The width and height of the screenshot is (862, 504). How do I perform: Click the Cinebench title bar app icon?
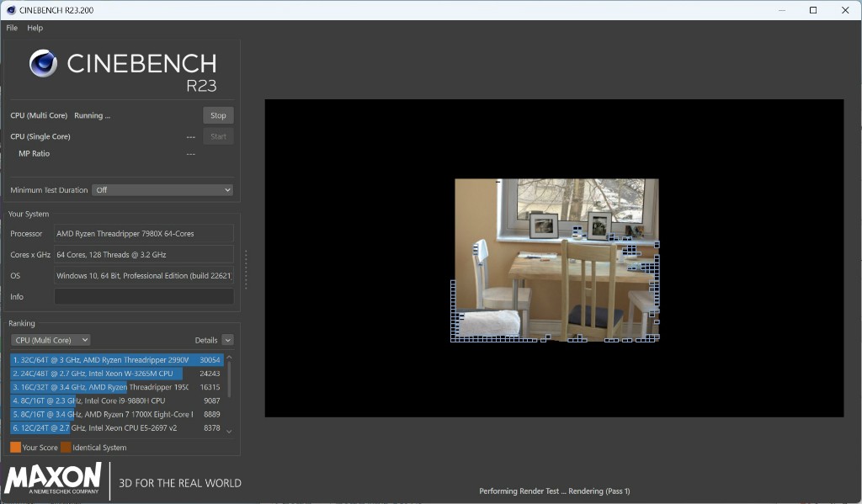pyautogui.click(x=10, y=10)
